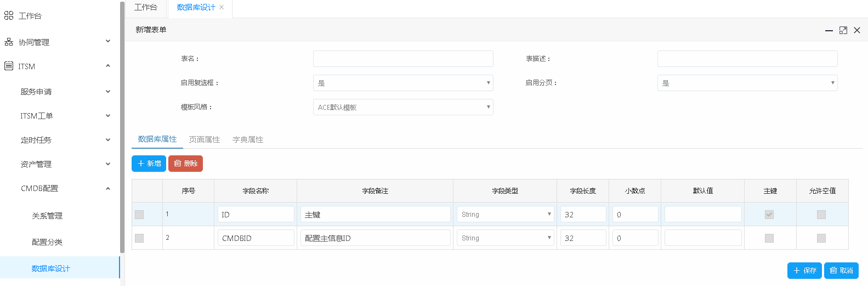Minimize the 新增表单 panel
This screenshot has width=868, height=286.
(x=829, y=31)
